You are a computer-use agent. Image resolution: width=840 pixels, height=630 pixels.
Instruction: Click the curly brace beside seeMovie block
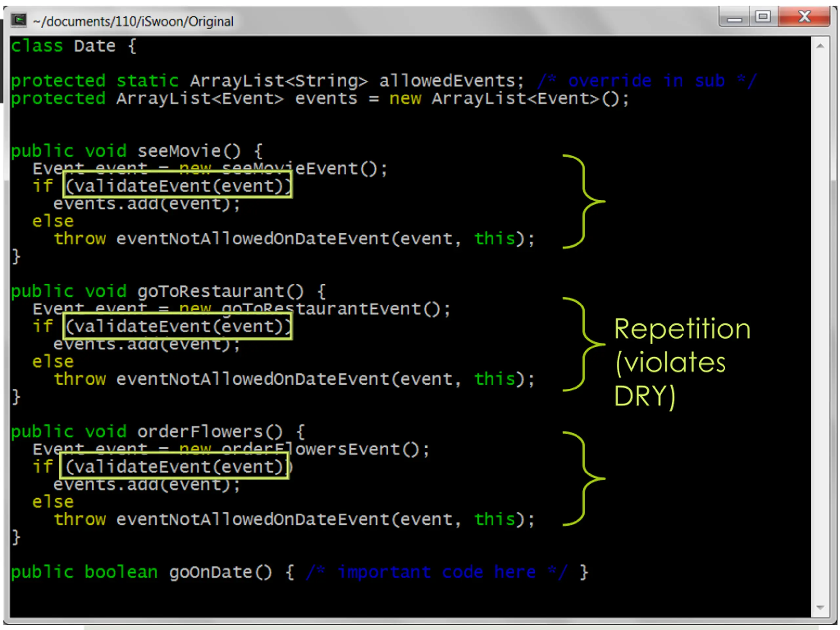tap(584, 202)
